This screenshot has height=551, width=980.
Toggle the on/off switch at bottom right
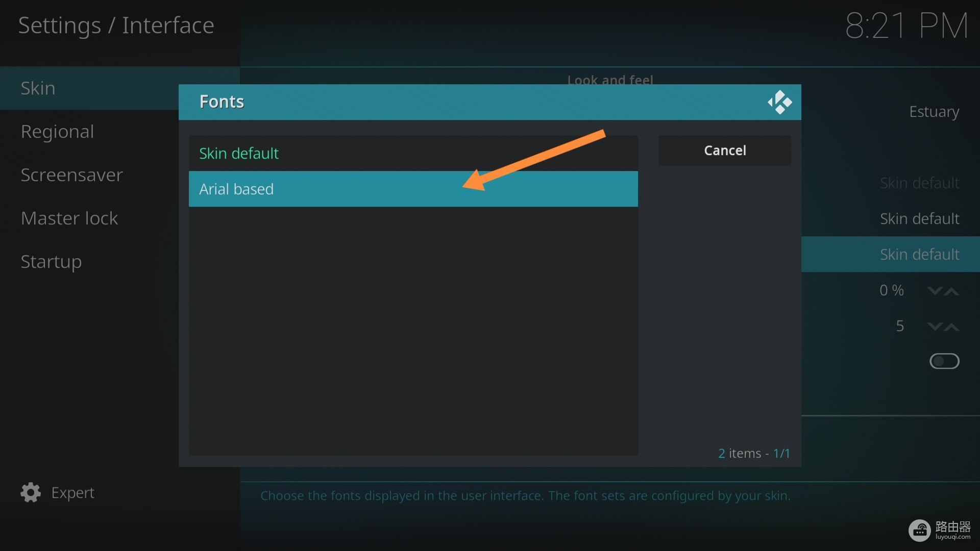[x=944, y=361]
